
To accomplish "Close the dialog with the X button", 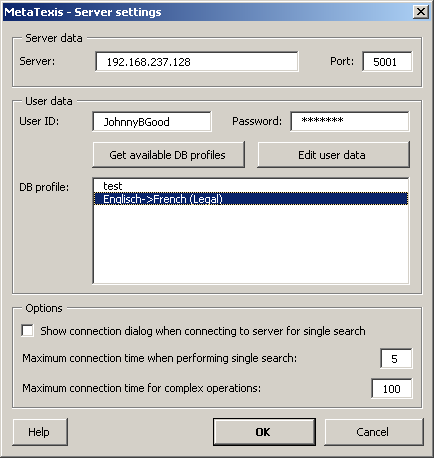I will pyautogui.click(x=421, y=12).
